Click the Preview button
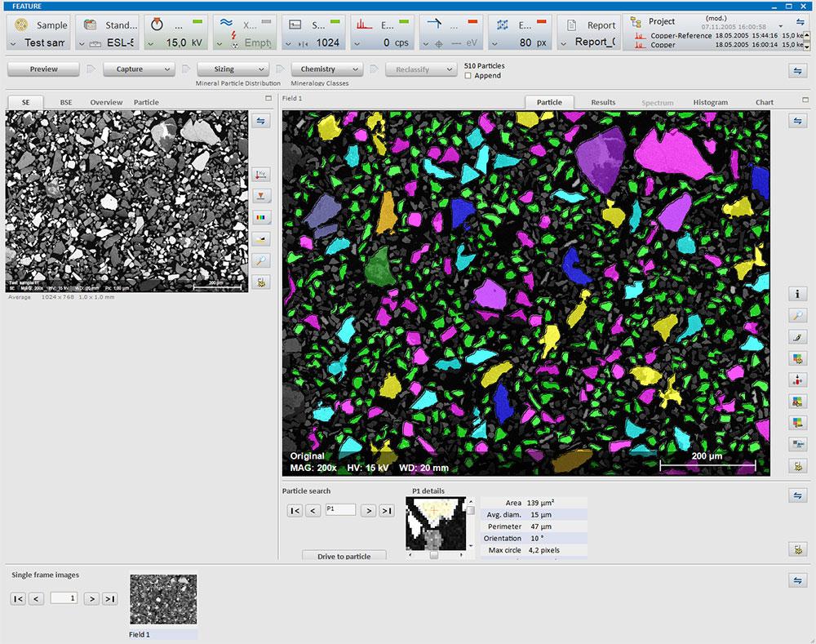816x644 pixels. tap(42, 69)
